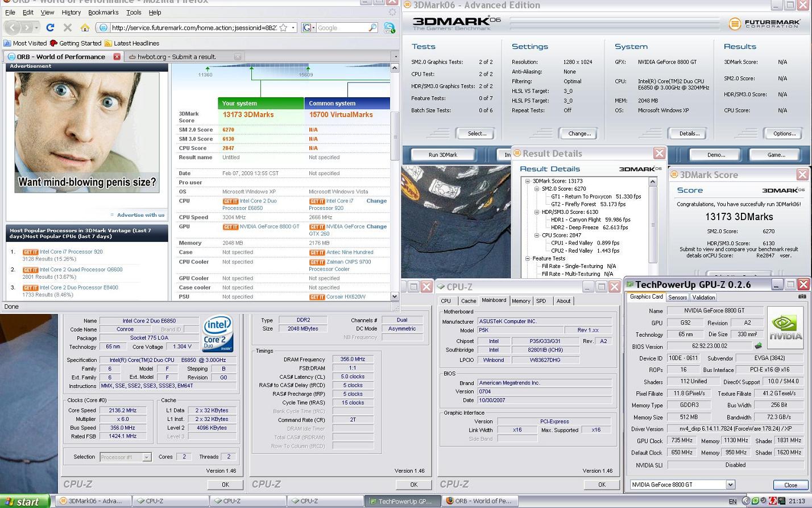Switch to CPU-Z Memory tab

521,301
